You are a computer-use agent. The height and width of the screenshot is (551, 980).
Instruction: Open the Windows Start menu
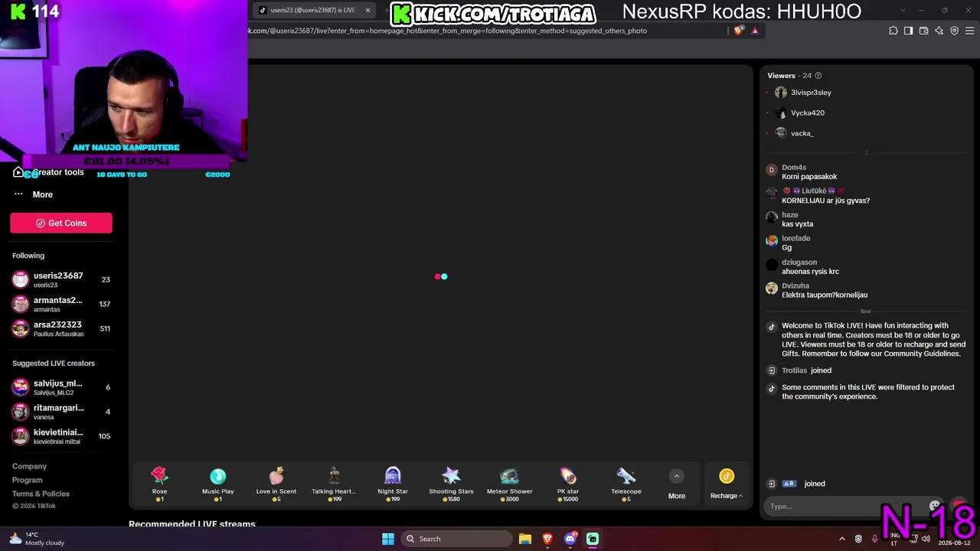pyautogui.click(x=388, y=539)
